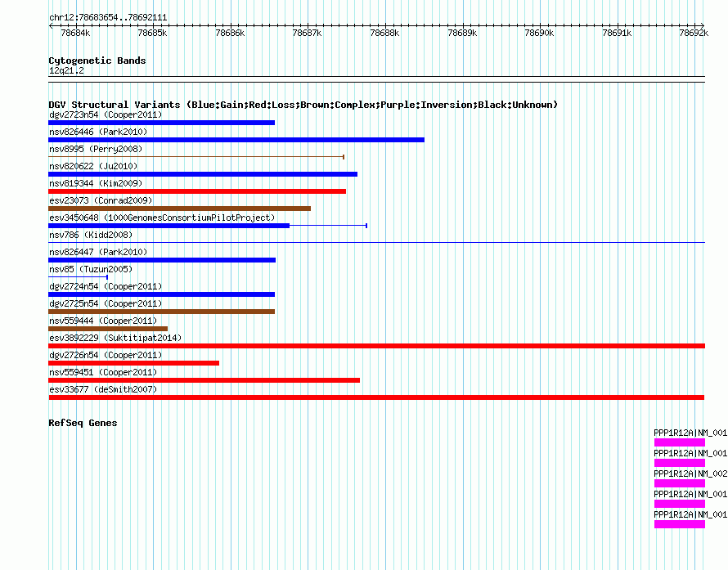Open nsv8995 (Perry2008) variant label
Viewport: 728px width, 570px height.
tap(96, 149)
